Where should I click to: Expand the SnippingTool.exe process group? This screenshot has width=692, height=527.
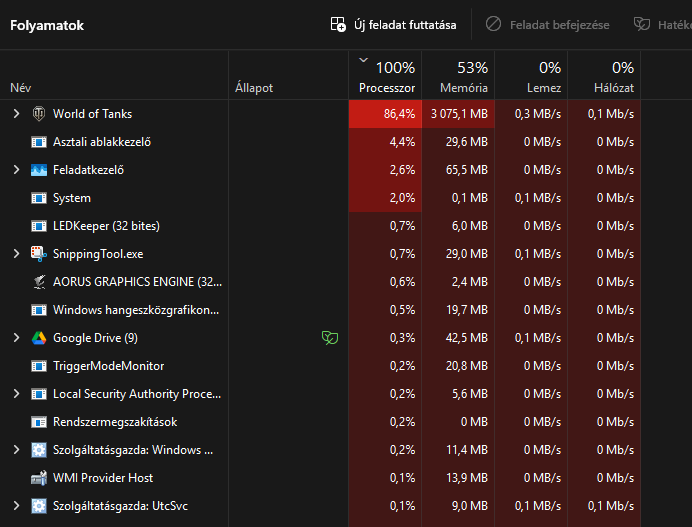tap(16, 254)
